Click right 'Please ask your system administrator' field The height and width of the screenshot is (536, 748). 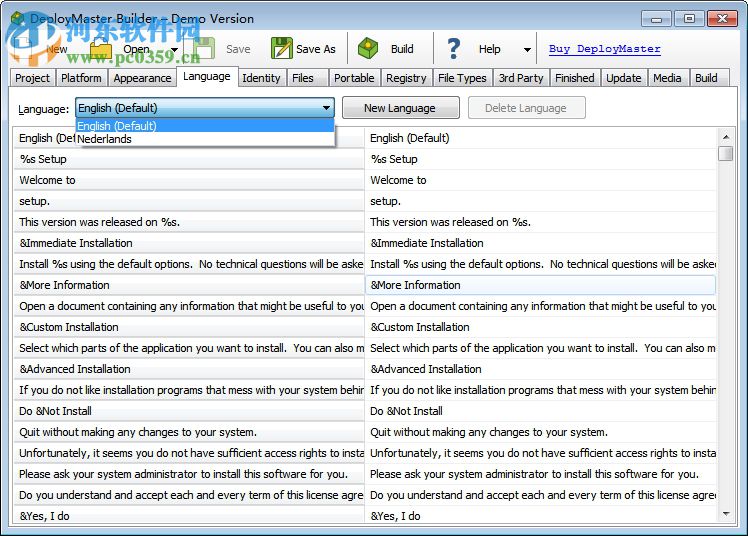(540, 474)
